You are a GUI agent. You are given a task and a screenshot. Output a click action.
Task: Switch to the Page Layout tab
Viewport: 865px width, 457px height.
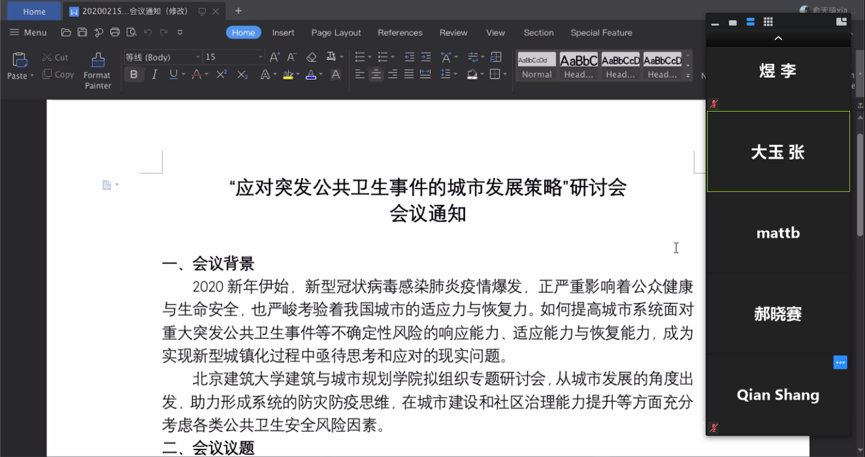[x=335, y=33]
